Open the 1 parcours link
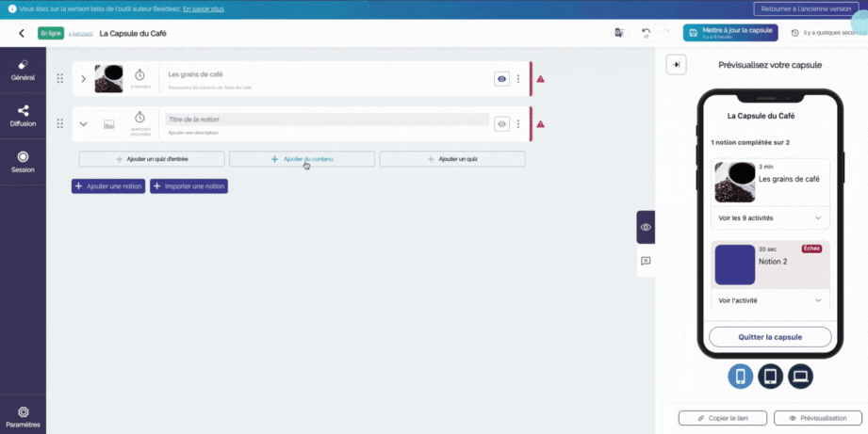This screenshot has width=868, height=434. point(81,34)
